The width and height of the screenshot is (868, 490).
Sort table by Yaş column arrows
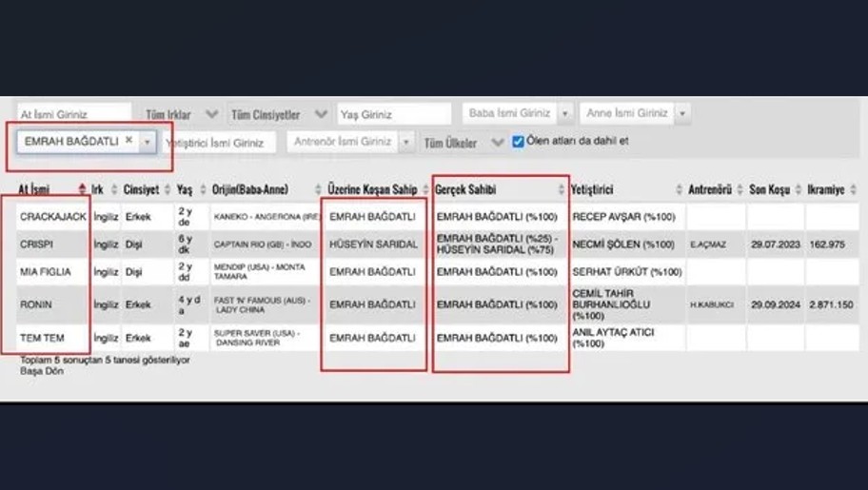[201, 189]
